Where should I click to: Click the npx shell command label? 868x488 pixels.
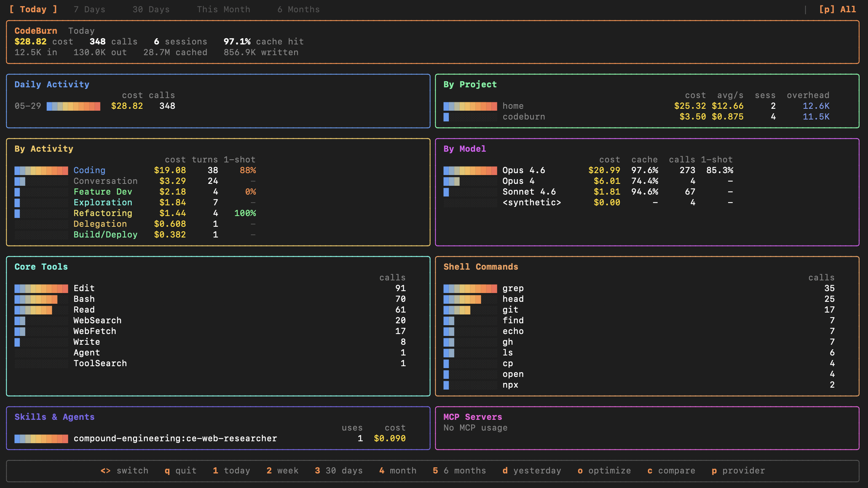(x=510, y=385)
